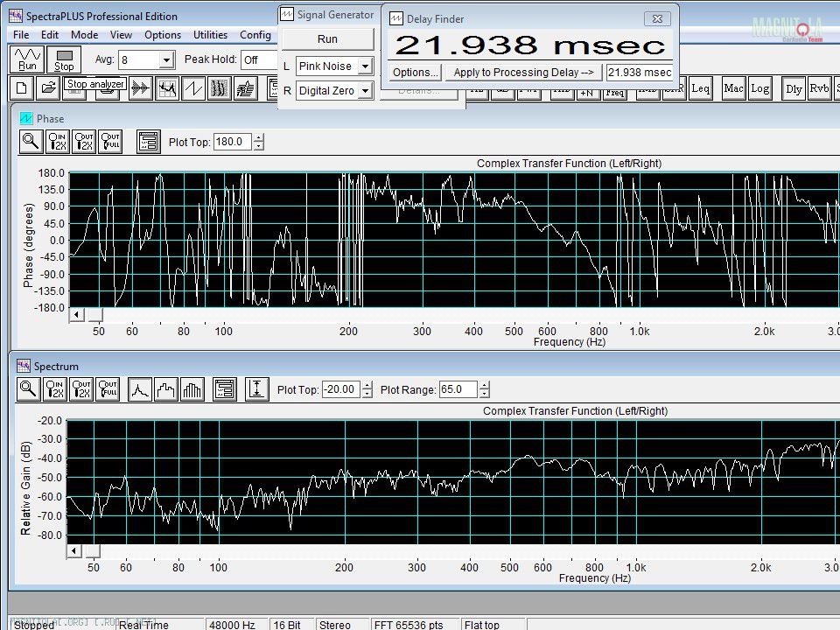
Task: Open the Options menu
Action: pos(163,35)
